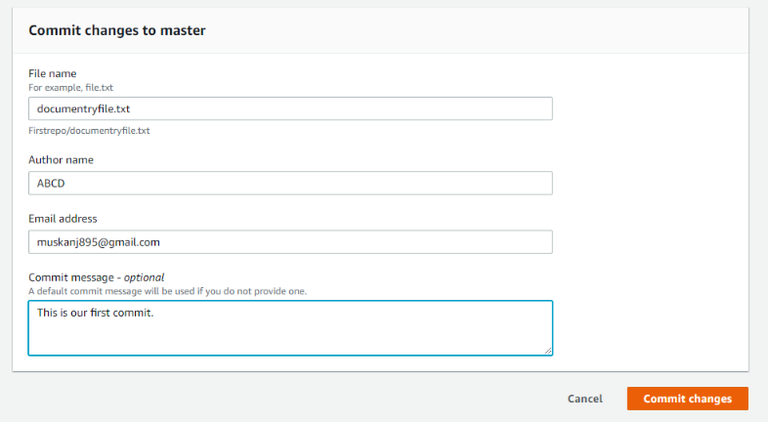Click the "Email address" label

(x=63, y=218)
